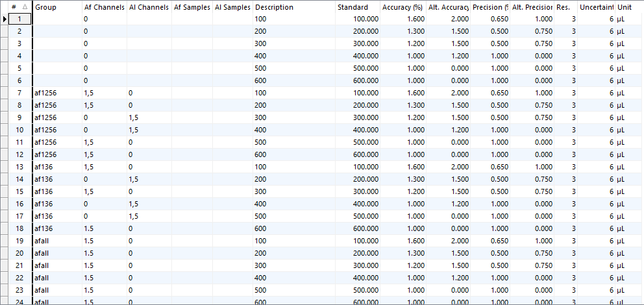The height and width of the screenshot is (305, 644).
Task: Click the Description cell of row 3
Action: pyautogui.click(x=293, y=43)
